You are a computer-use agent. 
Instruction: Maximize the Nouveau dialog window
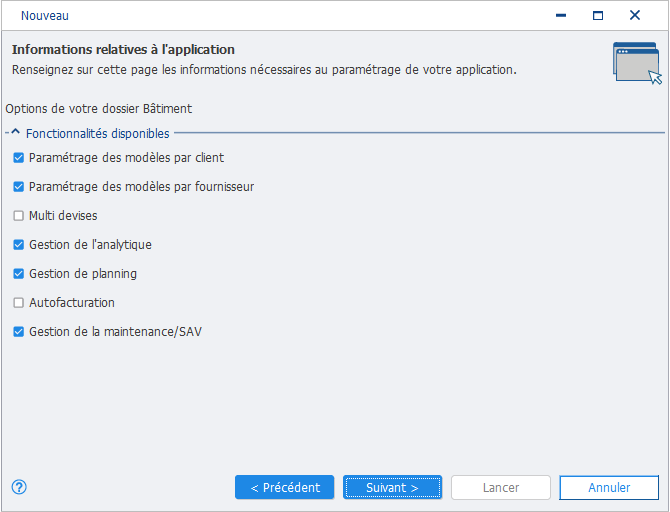(598, 15)
